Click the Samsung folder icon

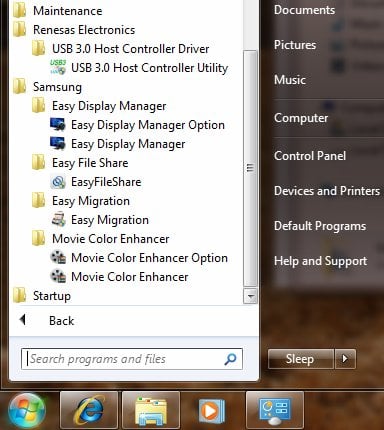pyautogui.click(x=19, y=87)
